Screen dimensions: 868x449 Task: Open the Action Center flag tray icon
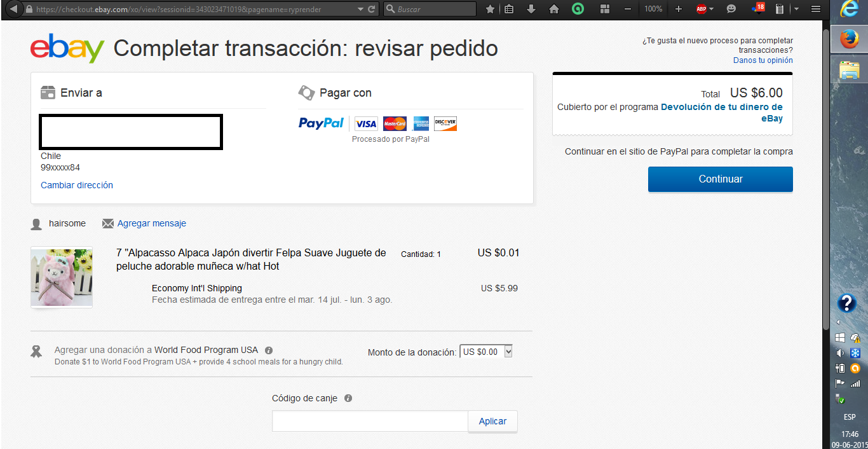[x=840, y=383]
